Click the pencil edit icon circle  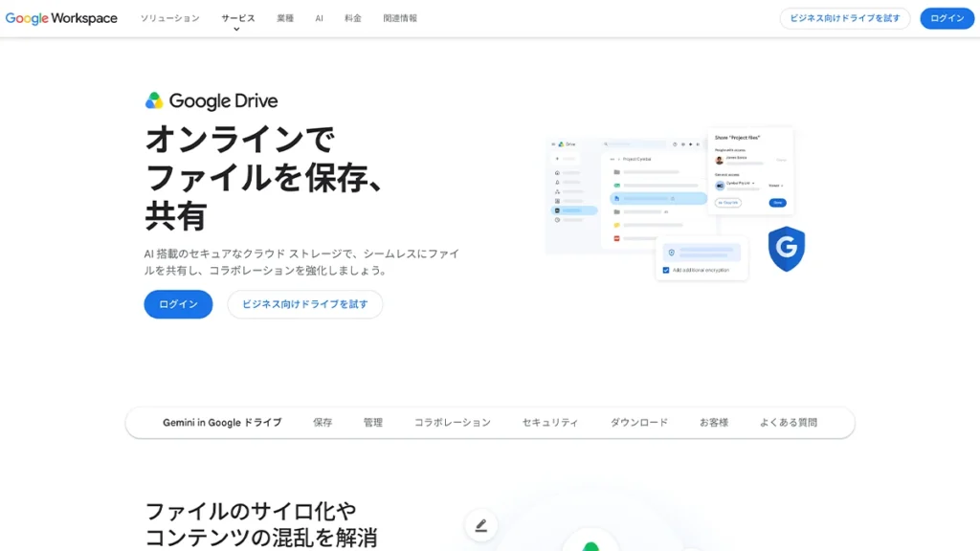pyautogui.click(x=480, y=525)
